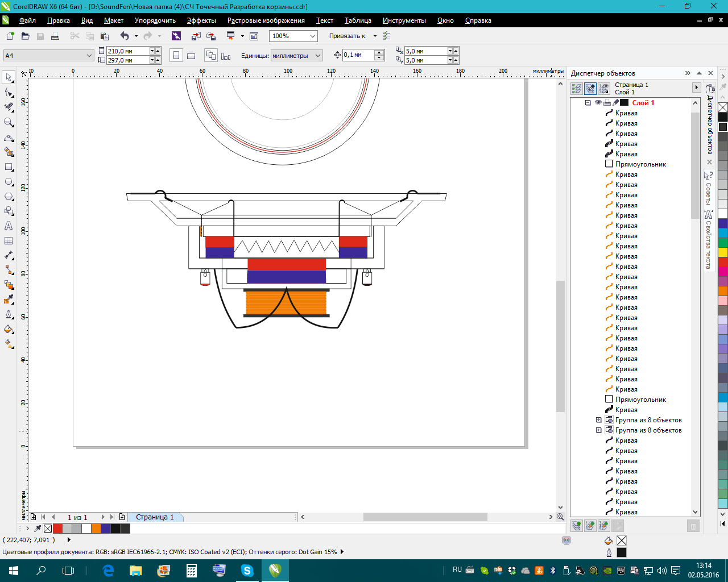
Task: Select the Color Eyedropper tool
Action: coord(9,300)
